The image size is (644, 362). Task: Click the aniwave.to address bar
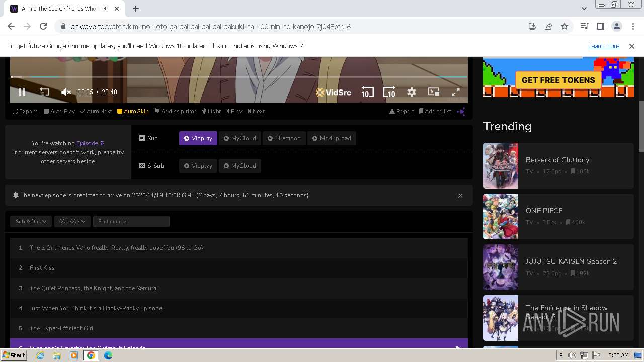[292, 26]
